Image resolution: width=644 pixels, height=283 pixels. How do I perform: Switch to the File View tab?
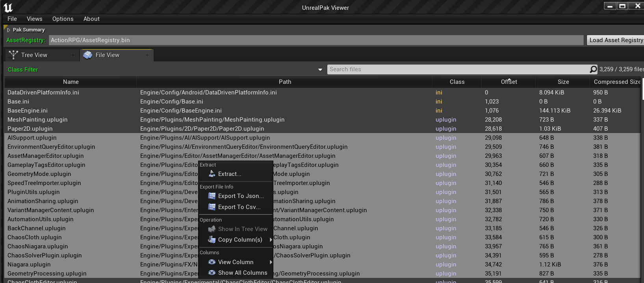[117, 55]
